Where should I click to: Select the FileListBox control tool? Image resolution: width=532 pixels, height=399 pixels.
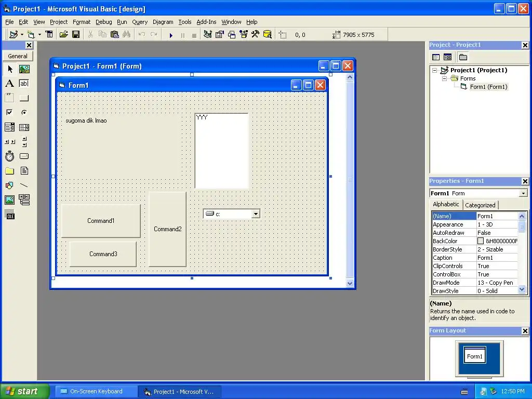(x=24, y=170)
